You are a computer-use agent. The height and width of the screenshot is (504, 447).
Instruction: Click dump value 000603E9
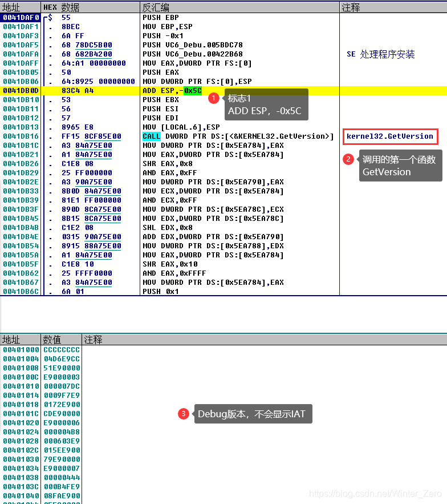62,441
